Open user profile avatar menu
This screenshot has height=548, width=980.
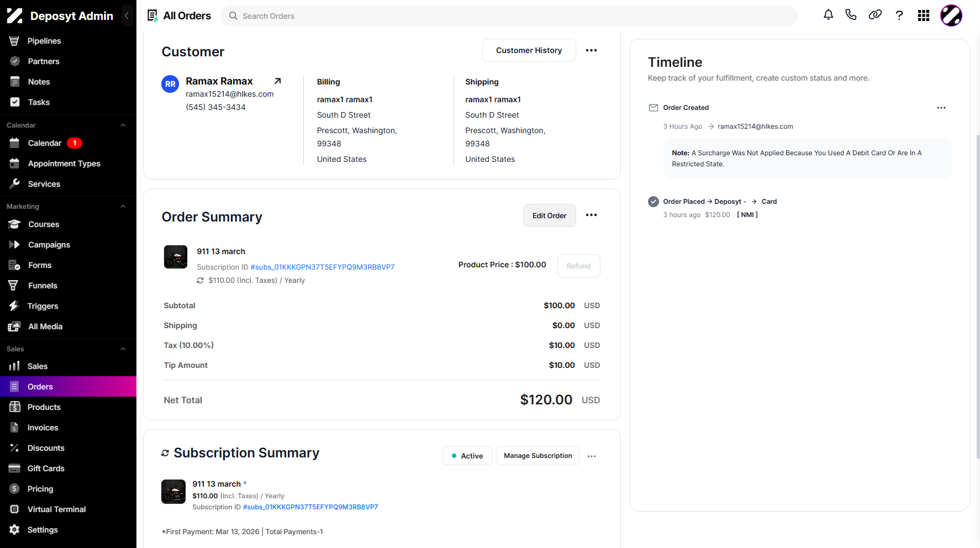pyautogui.click(x=951, y=15)
